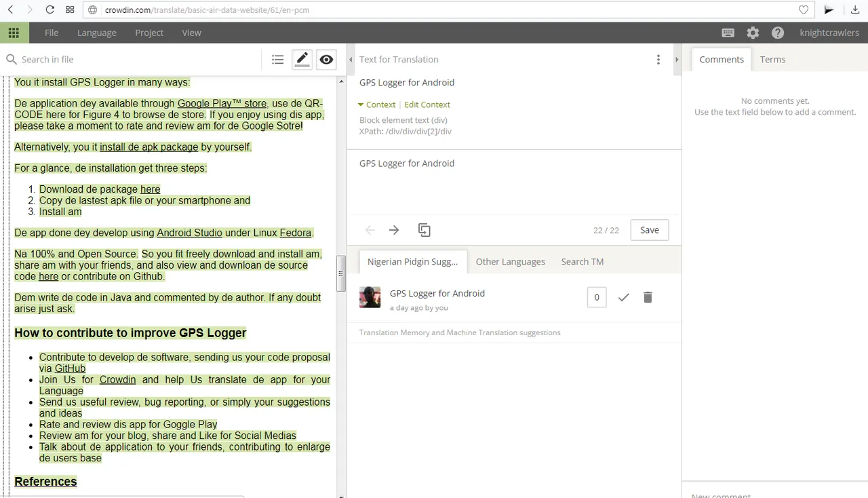This screenshot has height=498, width=868.
Task: Switch to Comments tab
Action: coord(722,60)
